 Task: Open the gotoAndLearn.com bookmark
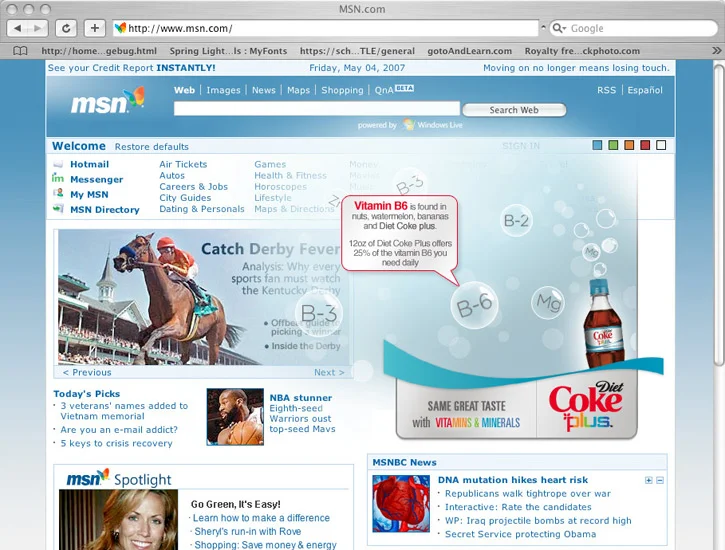(470, 51)
